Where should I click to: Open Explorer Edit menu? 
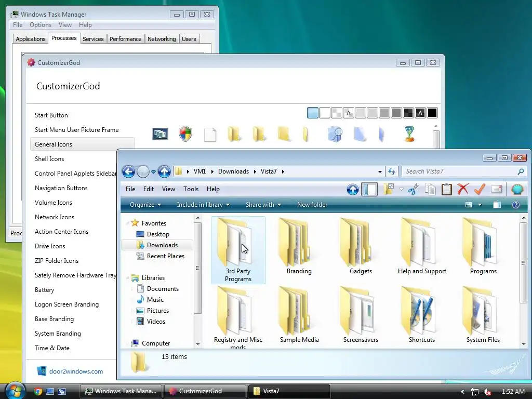[x=148, y=189]
